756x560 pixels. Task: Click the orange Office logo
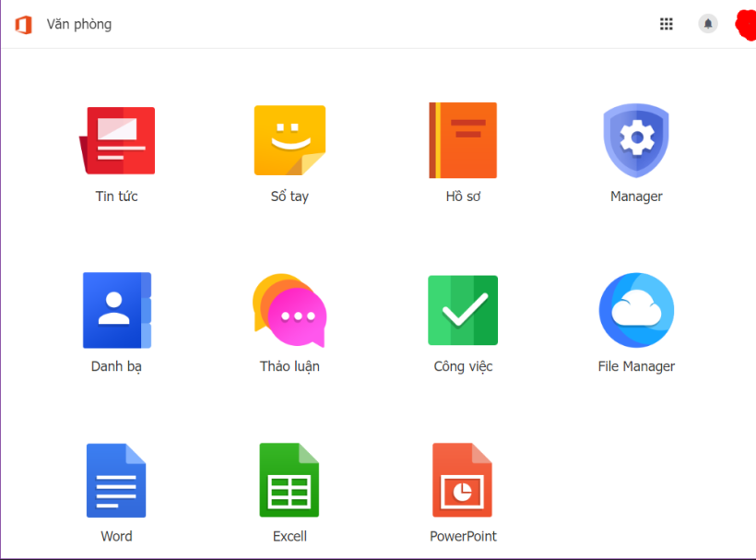point(23,24)
